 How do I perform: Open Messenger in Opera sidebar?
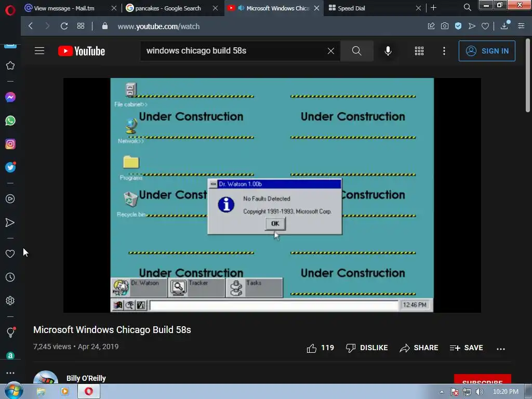10,97
